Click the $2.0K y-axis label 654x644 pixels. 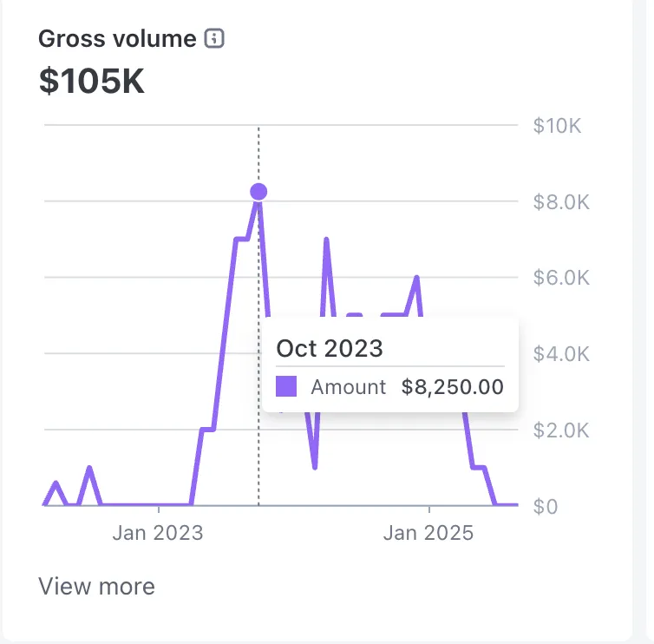561,430
